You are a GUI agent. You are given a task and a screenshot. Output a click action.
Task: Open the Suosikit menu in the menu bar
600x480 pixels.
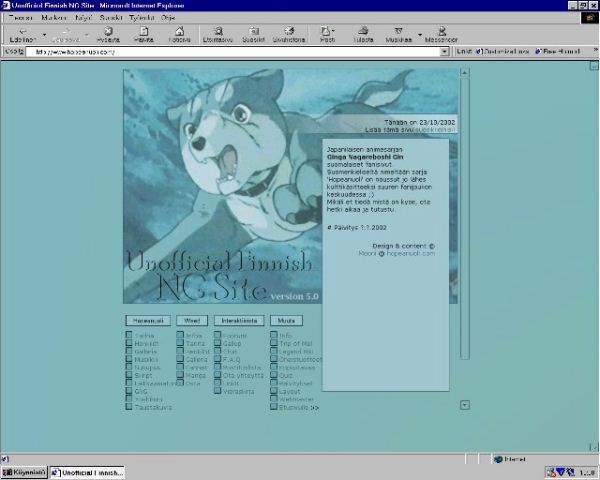(110, 17)
